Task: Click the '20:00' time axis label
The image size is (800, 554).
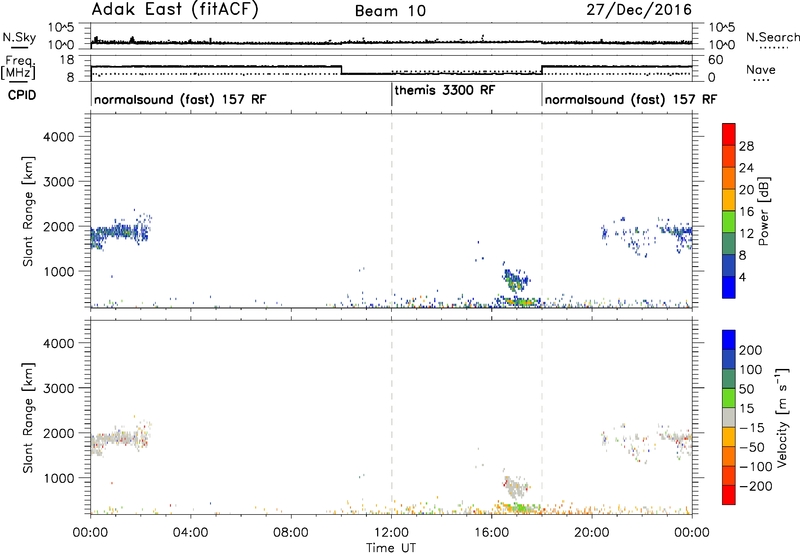Action: pos(592,533)
